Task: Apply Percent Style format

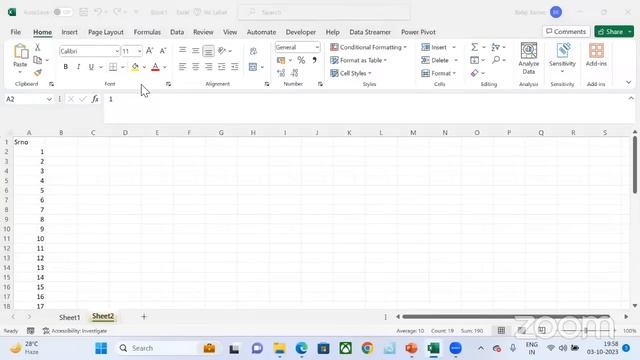Action: (x=301, y=60)
